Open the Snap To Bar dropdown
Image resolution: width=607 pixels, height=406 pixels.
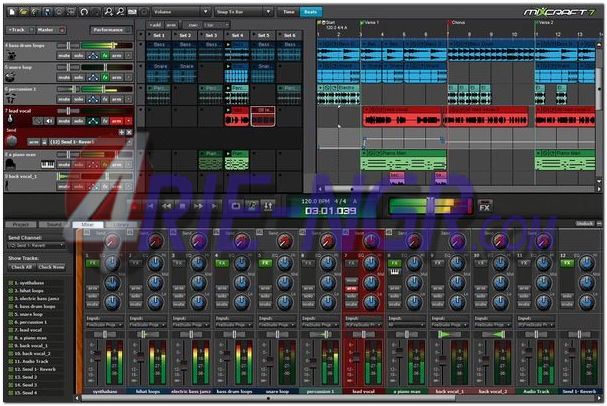pyautogui.click(x=244, y=12)
